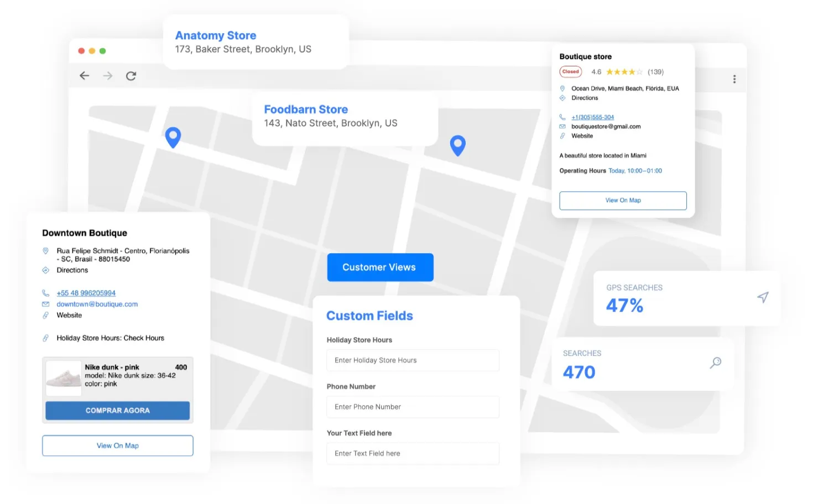Click phone icon in Downtown Boutique card
Screen dimensions: 813x504
pyautogui.click(x=46, y=293)
